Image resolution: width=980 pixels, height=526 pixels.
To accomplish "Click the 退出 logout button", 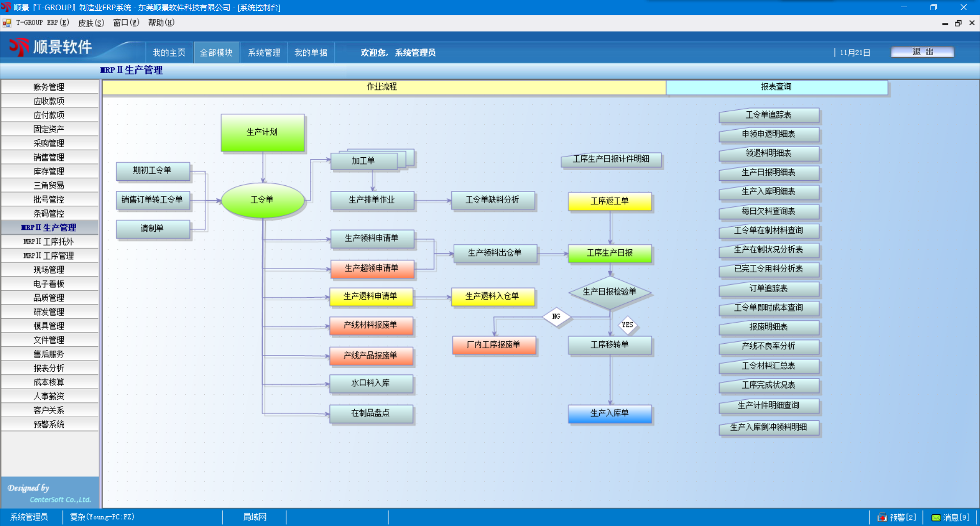I will tap(922, 52).
